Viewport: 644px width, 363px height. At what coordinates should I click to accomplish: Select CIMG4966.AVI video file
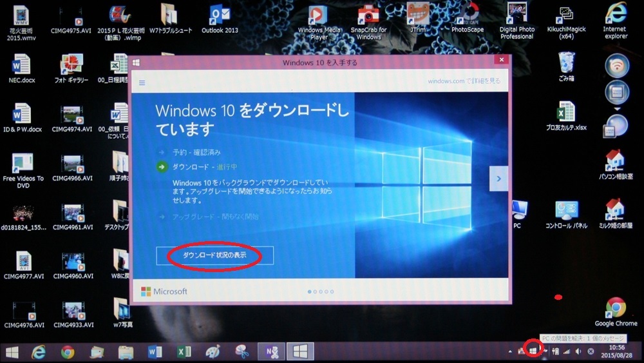(72, 168)
